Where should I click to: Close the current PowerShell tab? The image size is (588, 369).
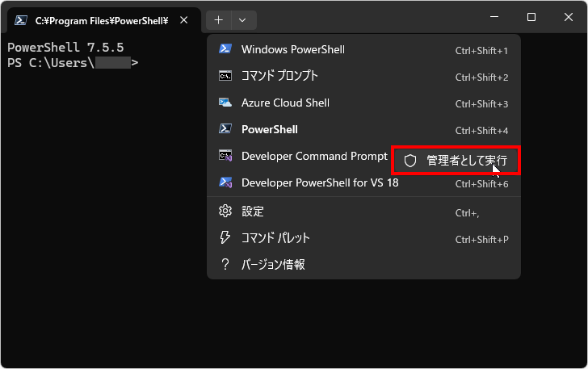(185, 20)
